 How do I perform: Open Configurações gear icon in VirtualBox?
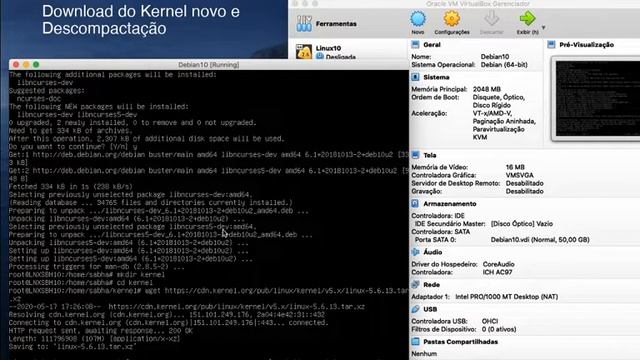click(x=452, y=19)
